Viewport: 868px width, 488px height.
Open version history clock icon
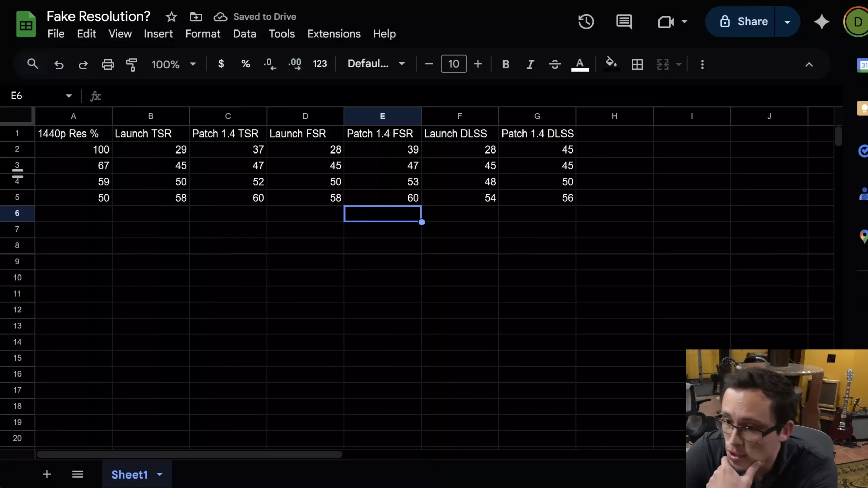586,22
